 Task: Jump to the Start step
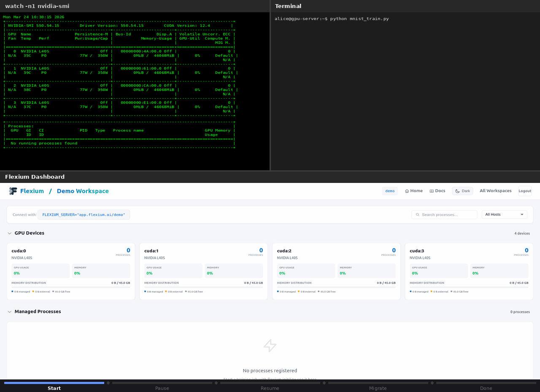pyautogui.click(x=54, y=388)
